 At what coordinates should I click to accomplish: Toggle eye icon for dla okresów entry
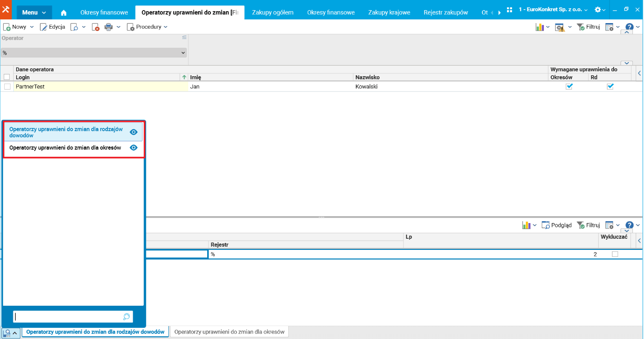134,148
